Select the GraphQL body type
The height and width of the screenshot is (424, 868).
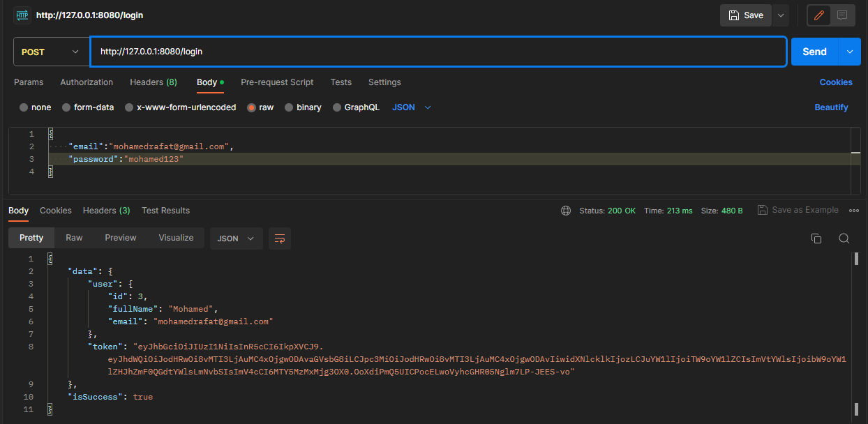point(337,107)
